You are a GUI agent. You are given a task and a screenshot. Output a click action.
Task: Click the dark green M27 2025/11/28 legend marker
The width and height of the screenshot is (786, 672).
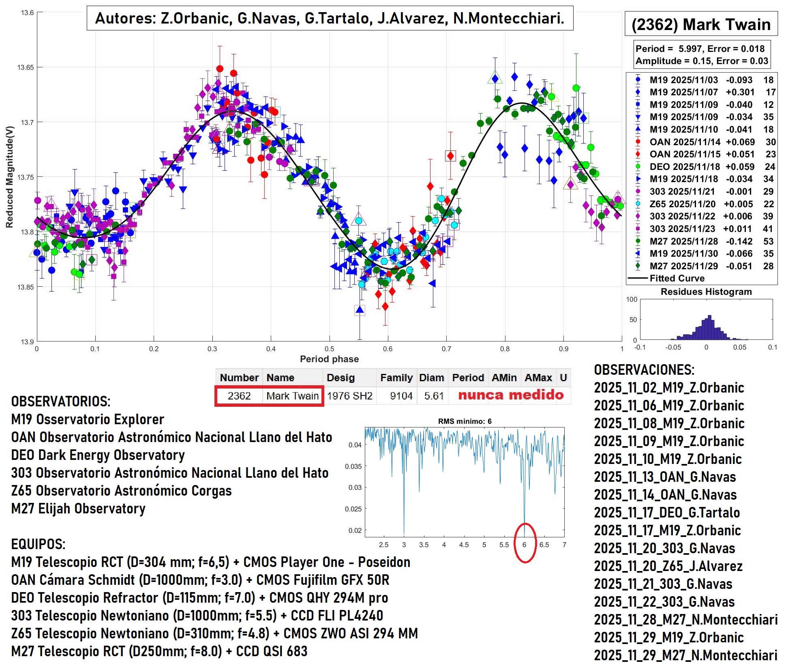[x=638, y=241]
